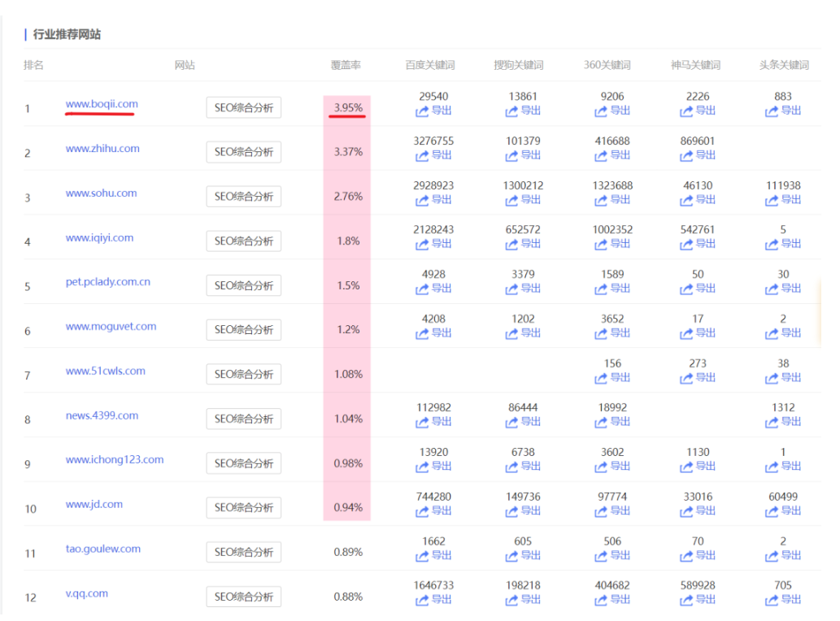This screenshot has width=840, height=621.
Task: Click SEO综合分析 button for zhihu.com
Action: click(x=244, y=152)
